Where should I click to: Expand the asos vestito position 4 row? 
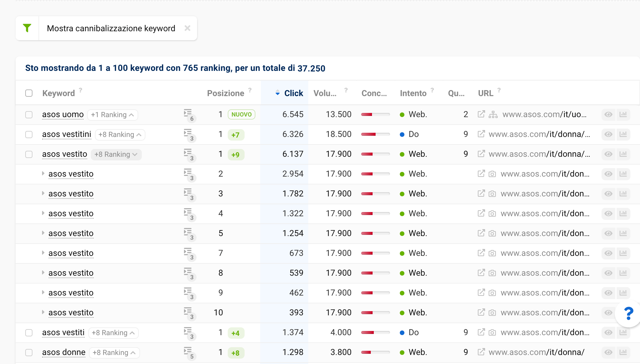(43, 213)
